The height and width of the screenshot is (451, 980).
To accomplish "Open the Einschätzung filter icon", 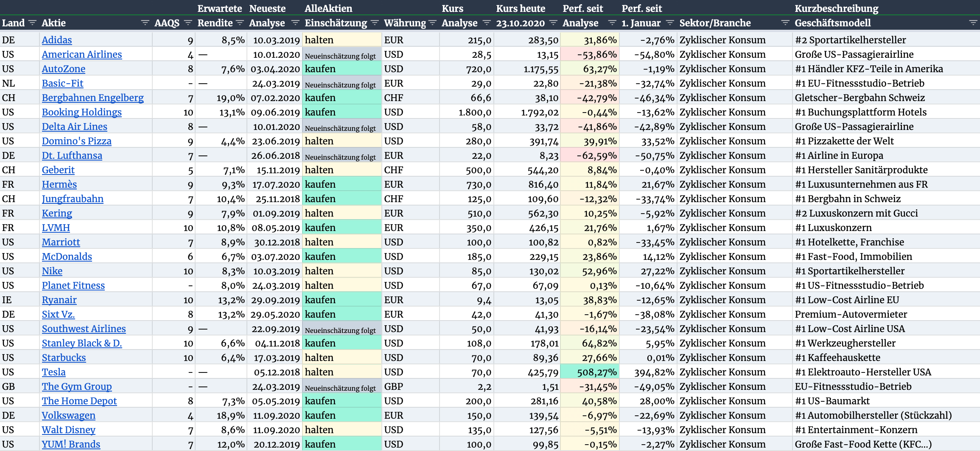I will pos(375,23).
